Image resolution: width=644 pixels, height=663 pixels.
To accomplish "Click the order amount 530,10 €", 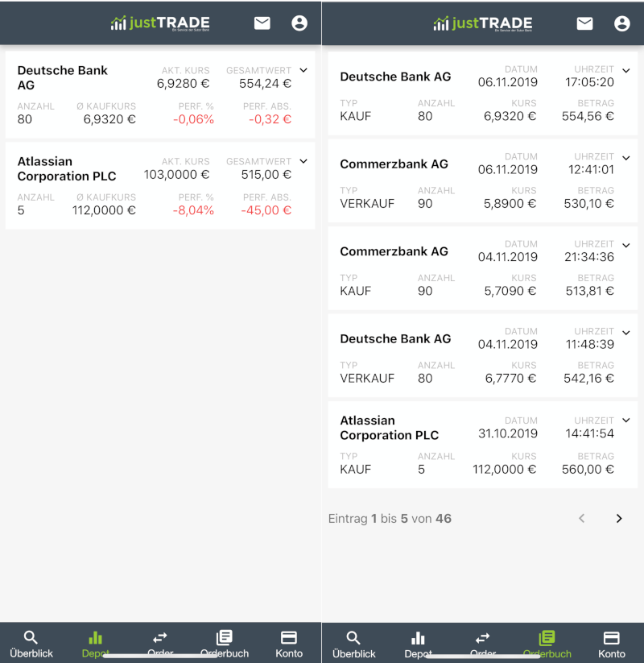I will coord(588,203).
